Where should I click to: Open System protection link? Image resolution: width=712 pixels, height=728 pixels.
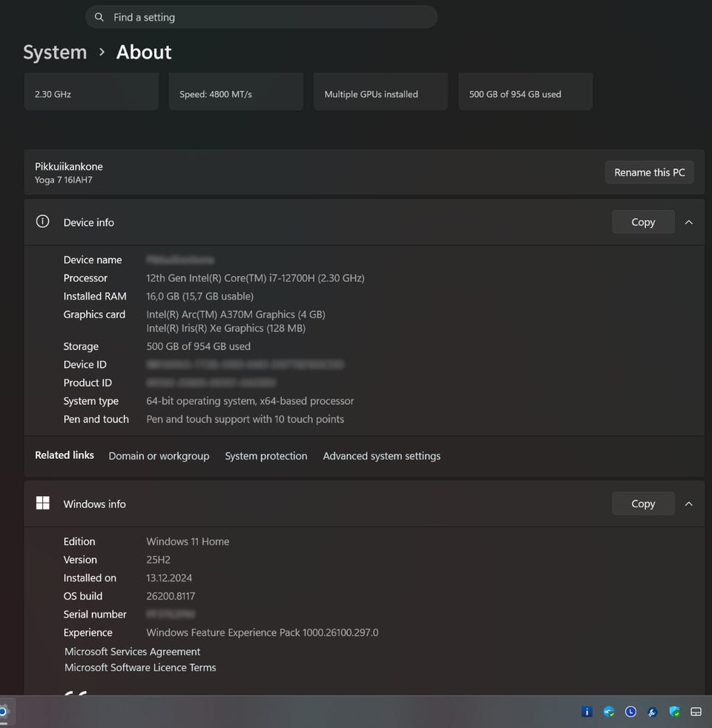pyautogui.click(x=266, y=456)
